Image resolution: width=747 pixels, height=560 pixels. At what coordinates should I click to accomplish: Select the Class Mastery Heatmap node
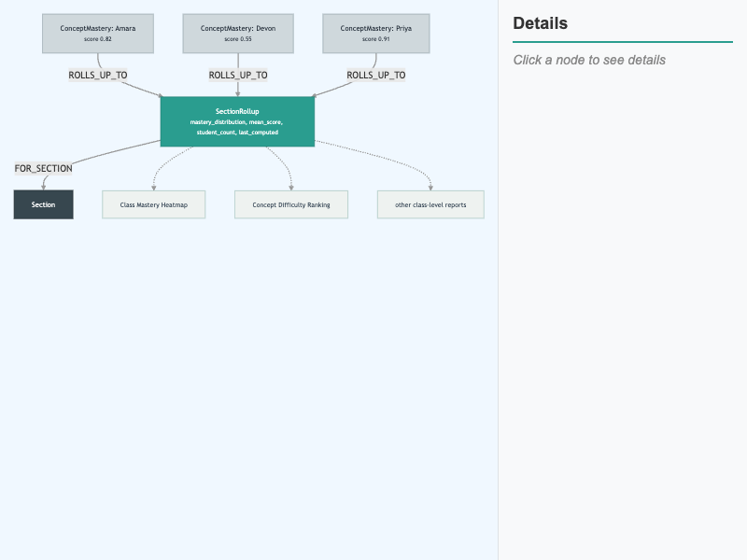pos(154,204)
